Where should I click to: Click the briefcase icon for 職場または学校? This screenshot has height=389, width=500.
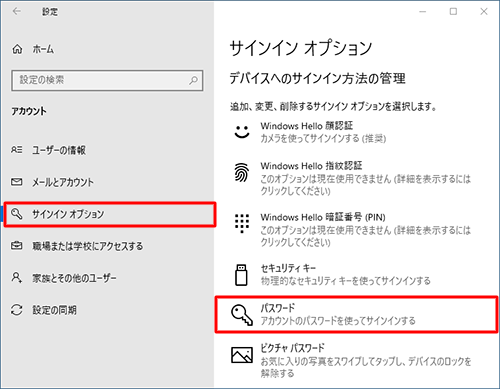coord(17,246)
